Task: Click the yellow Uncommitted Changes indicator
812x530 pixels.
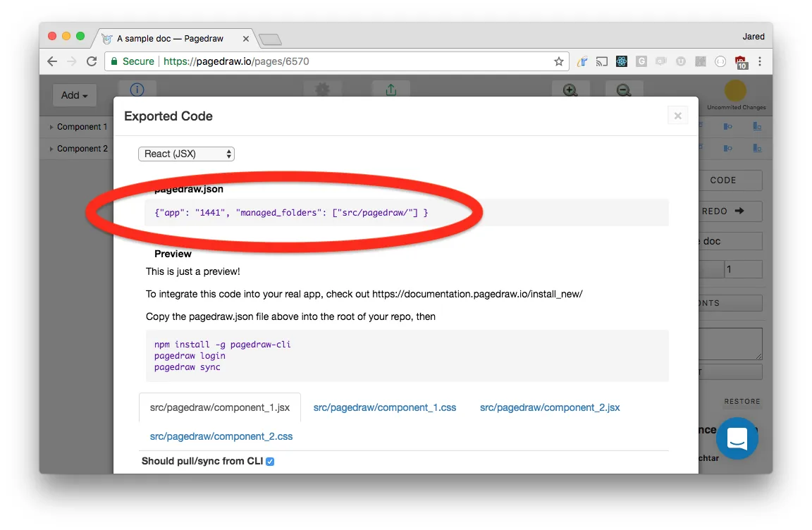Action: tap(735, 91)
